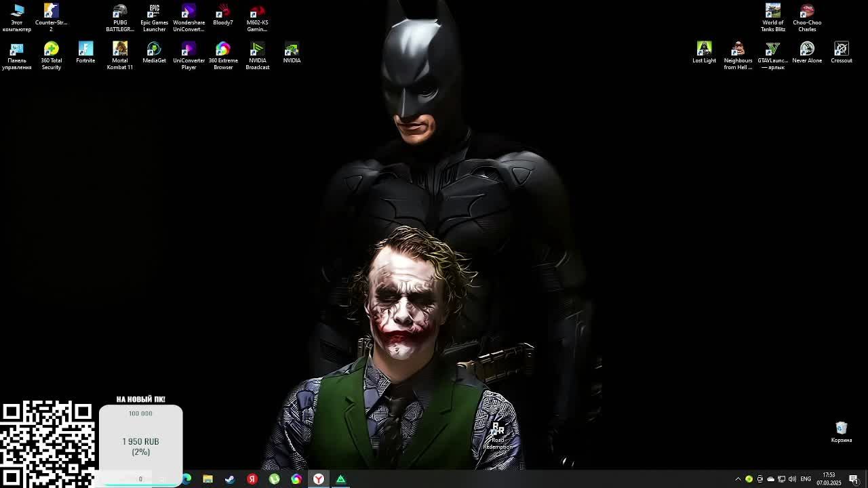Open the colorful 360 browser taskbar icon
This screenshot has height=488, width=868.
pos(296,479)
